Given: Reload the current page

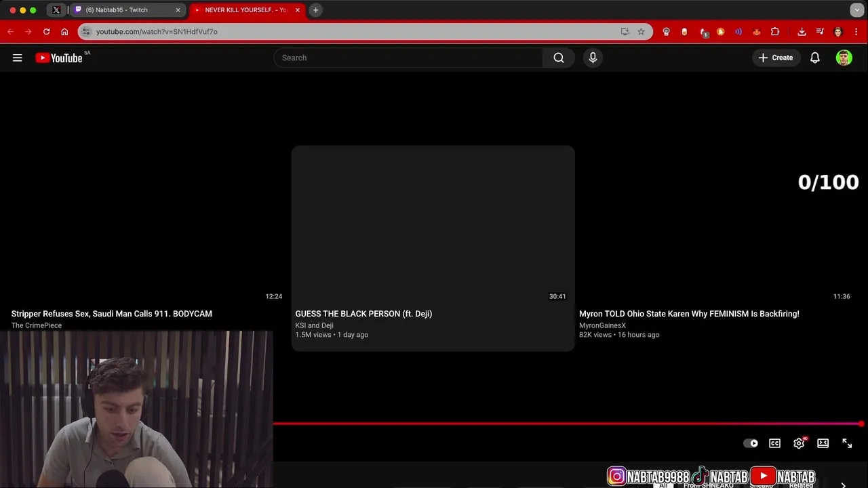Looking at the screenshot, I should click(46, 32).
